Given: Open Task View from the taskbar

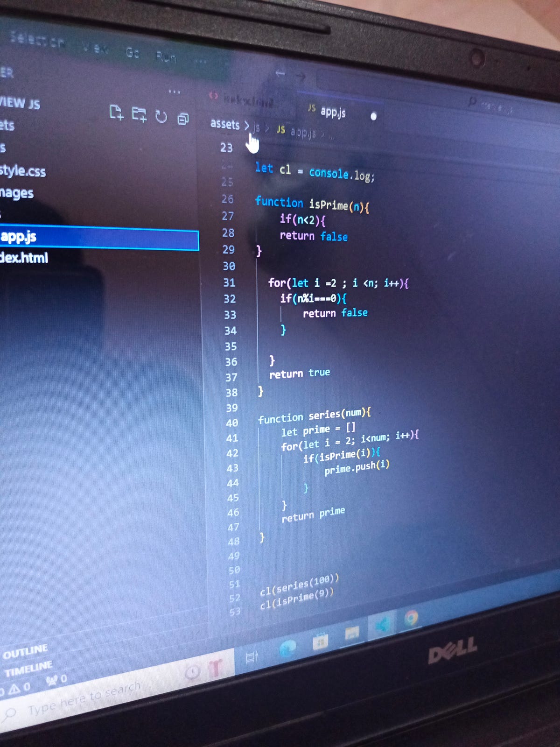Looking at the screenshot, I should pyautogui.click(x=252, y=657).
